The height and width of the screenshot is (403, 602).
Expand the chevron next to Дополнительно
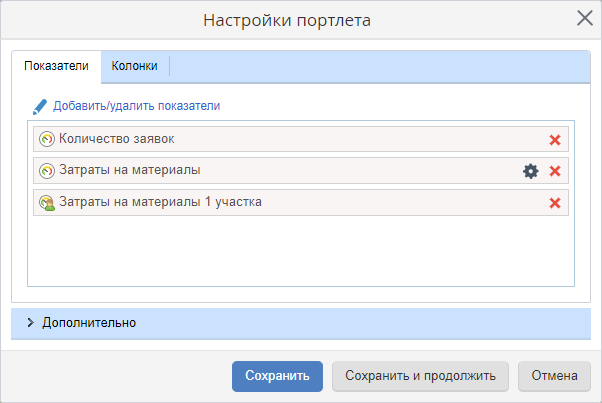coord(30,323)
